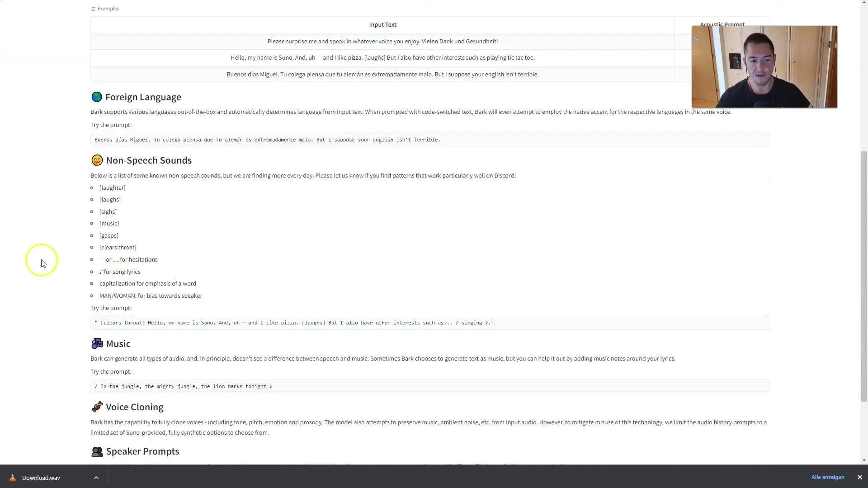Dismiss the download notification close button
This screenshot has width=868, height=488.
(x=860, y=477)
